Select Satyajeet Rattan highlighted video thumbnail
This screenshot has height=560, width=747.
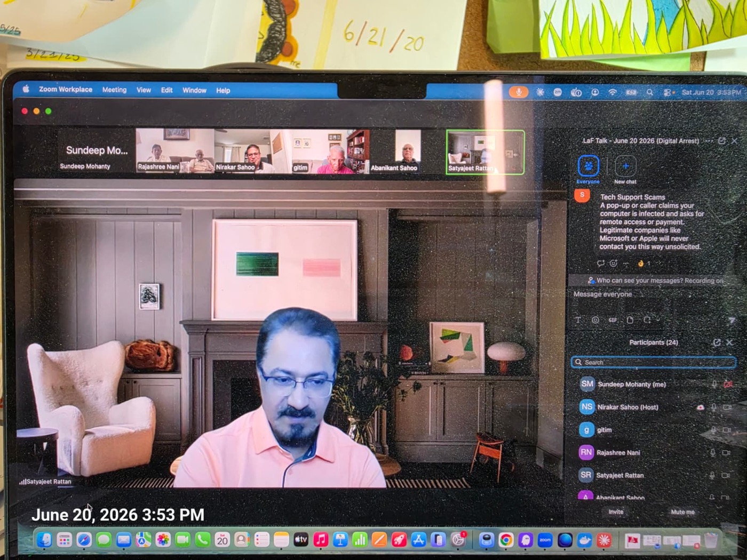click(x=485, y=152)
